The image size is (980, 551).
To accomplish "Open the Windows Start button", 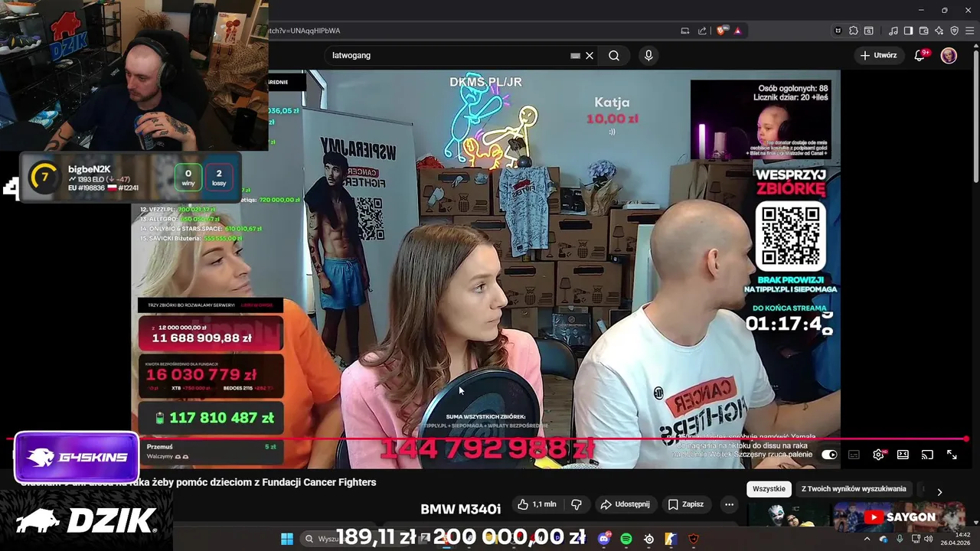I will (x=287, y=539).
